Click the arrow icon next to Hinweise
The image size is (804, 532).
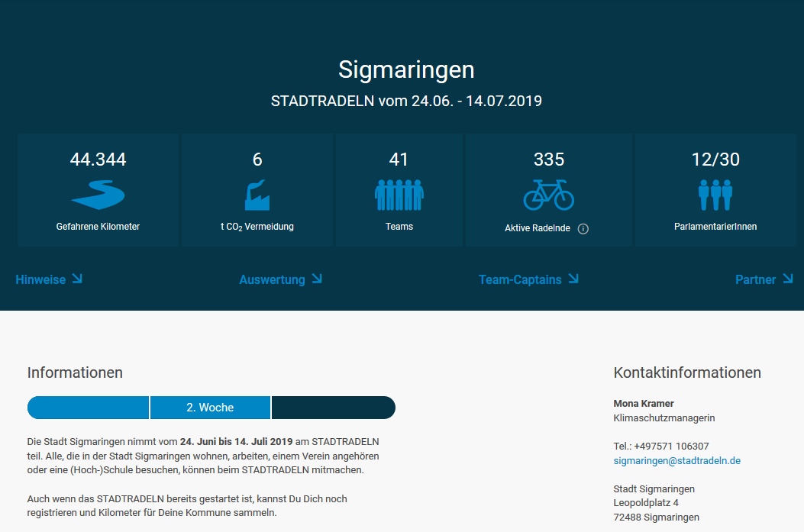pyautogui.click(x=77, y=279)
